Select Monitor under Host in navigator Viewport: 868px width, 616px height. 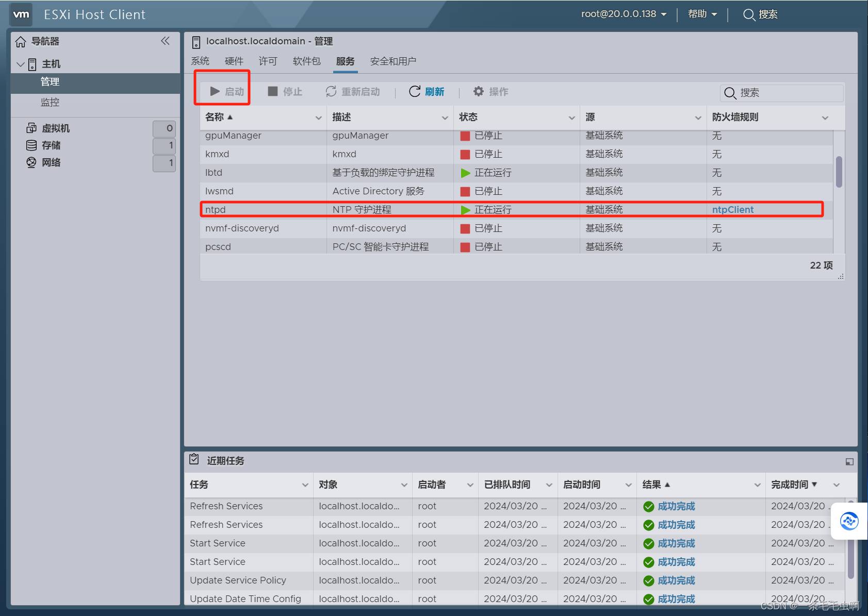click(50, 102)
